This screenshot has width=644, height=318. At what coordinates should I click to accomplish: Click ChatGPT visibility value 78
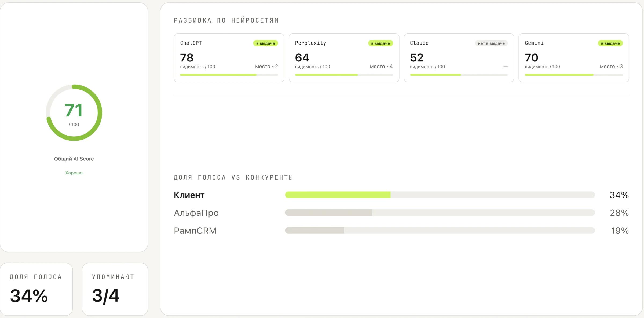(187, 58)
